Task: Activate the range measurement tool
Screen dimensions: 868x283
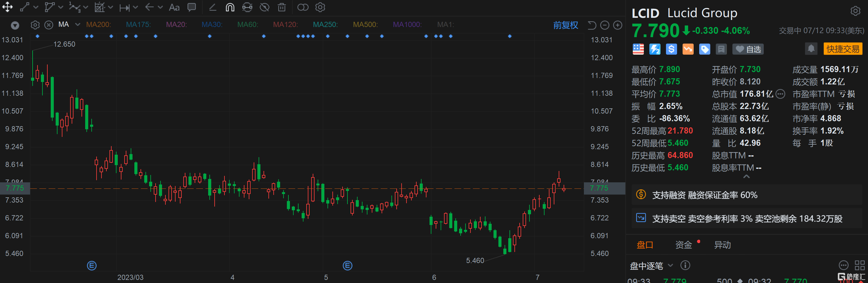Action: pyautogui.click(x=124, y=7)
